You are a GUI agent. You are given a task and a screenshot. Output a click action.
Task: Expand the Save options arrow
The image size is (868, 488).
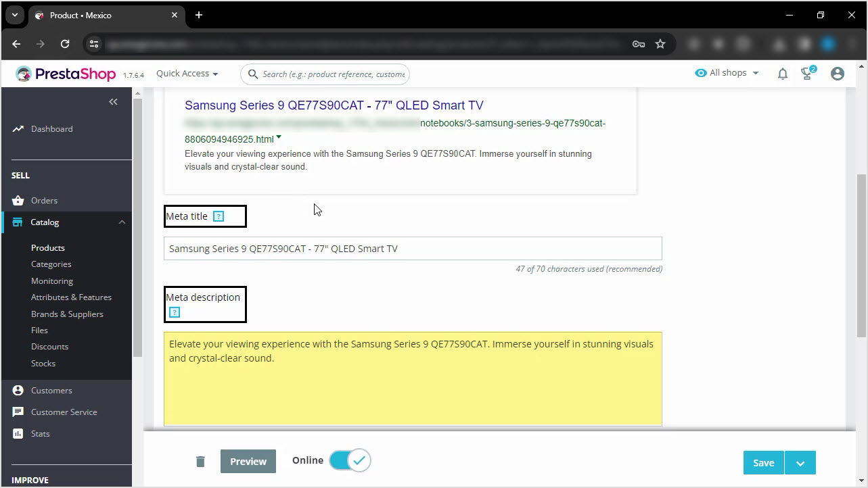click(x=800, y=463)
